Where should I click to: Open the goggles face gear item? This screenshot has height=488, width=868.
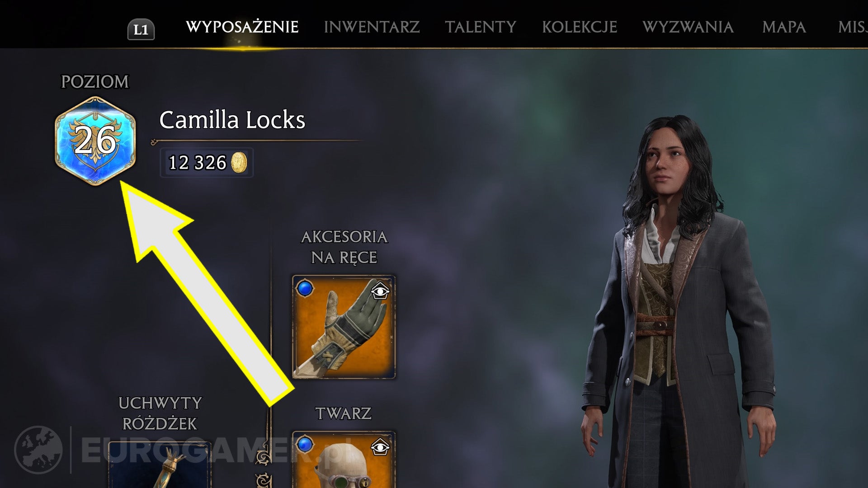344,459
